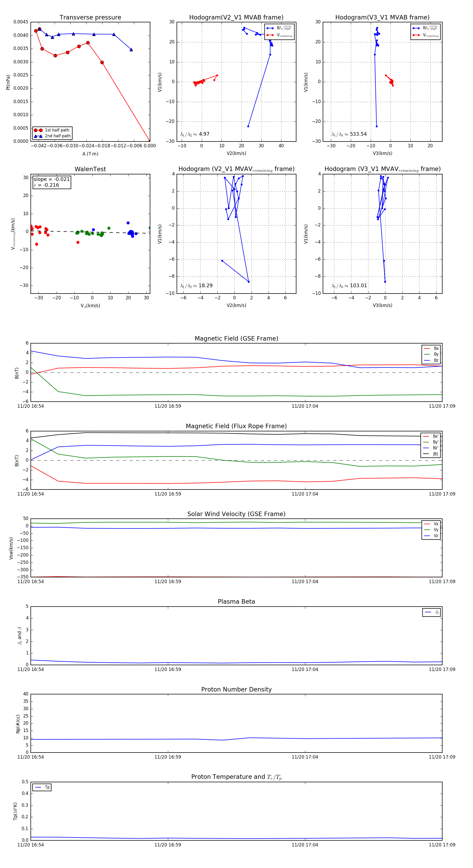Select the "Tp" legend entry

[x=42, y=788]
